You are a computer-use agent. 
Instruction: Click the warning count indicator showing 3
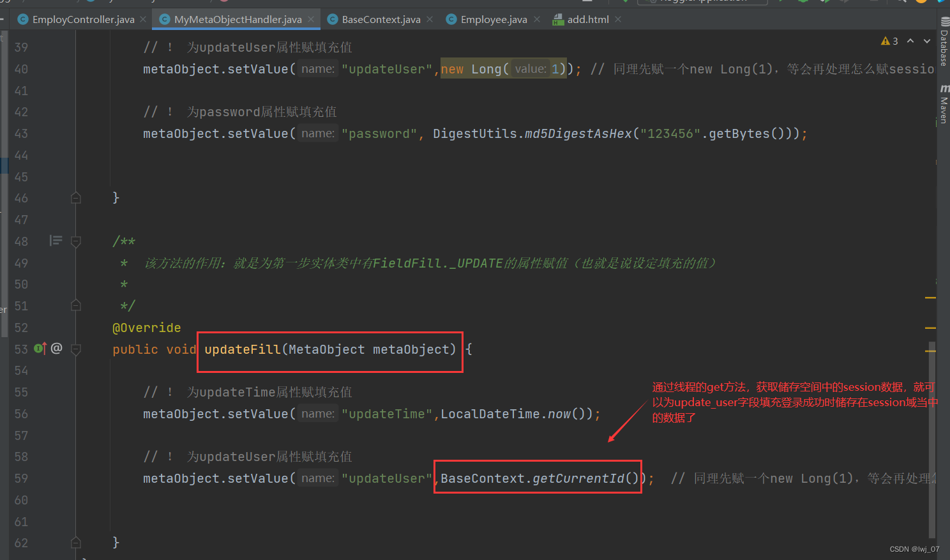[x=889, y=41]
